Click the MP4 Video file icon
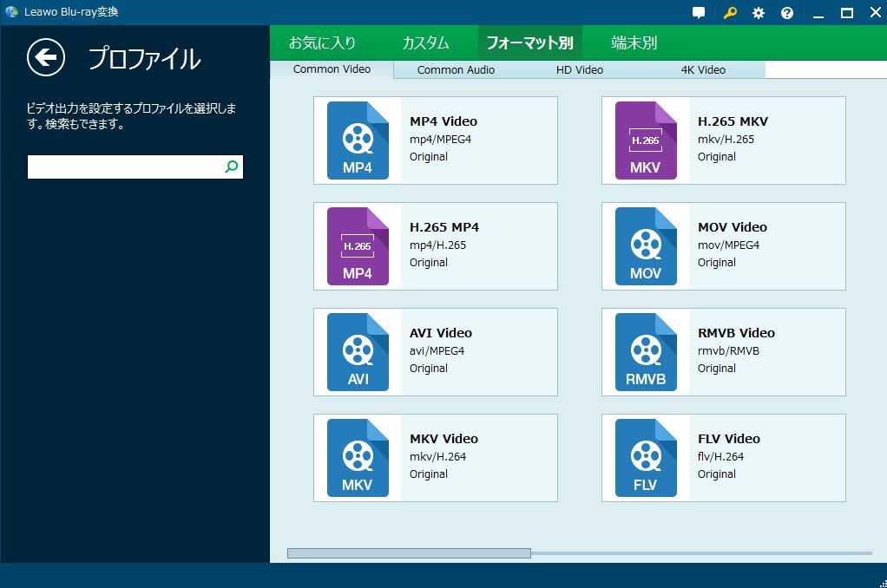The width and height of the screenshot is (887, 588). pyautogui.click(x=358, y=140)
